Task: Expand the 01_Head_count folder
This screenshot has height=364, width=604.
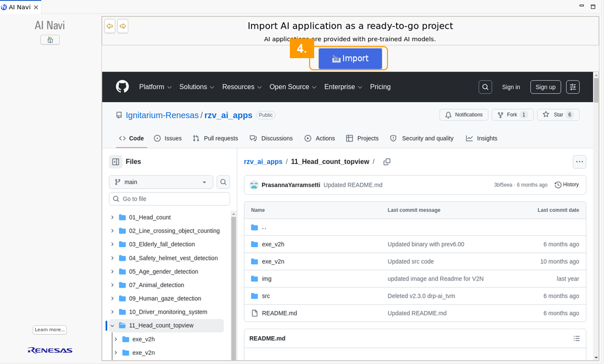Action: tap(112, 217)
